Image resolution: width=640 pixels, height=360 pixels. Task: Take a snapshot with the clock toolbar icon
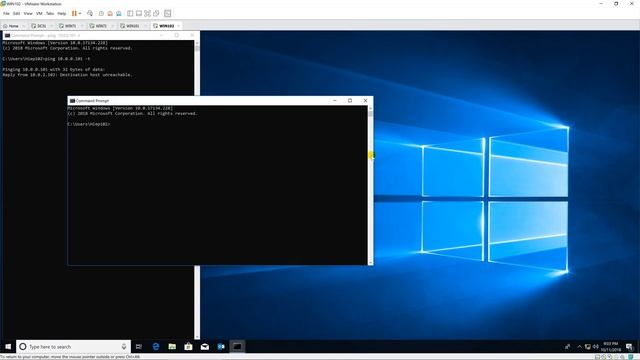pyautogui.click(x=101, y=13)
